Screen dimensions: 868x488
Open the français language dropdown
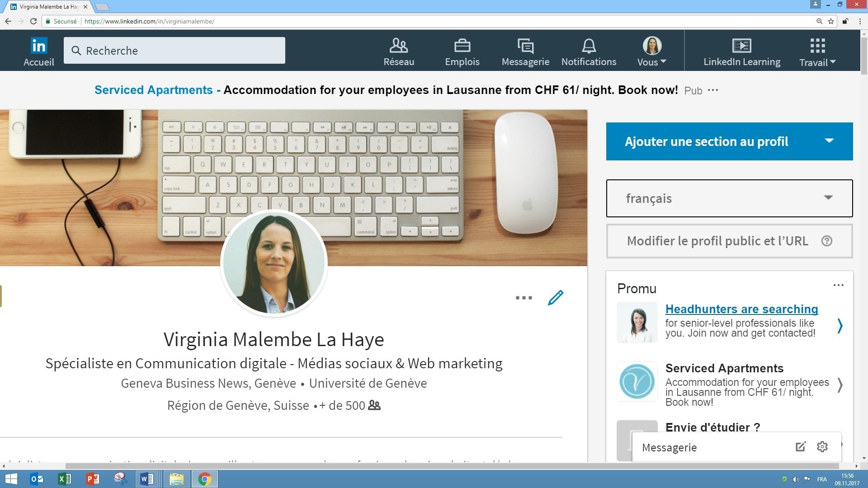pyautogui.click(x=729, y=198)
